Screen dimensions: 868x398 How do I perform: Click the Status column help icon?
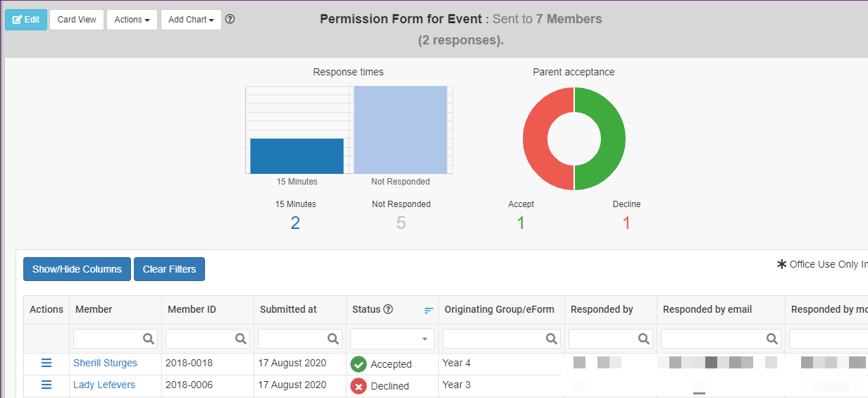[387, 309]
